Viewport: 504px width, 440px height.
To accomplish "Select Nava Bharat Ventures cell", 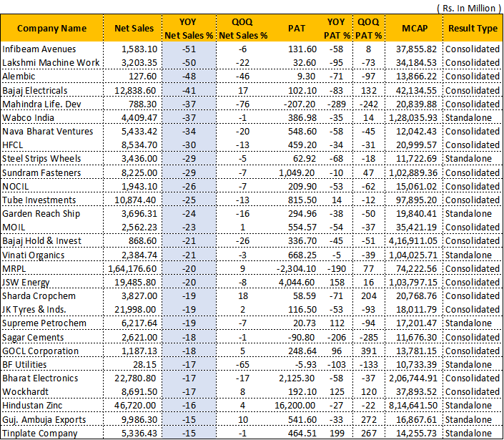I will tap(48, 131).
